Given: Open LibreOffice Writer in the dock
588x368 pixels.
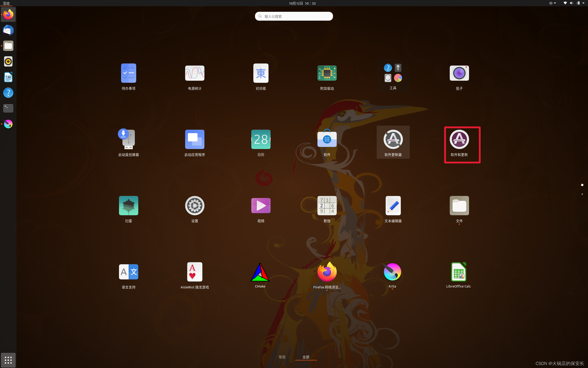Looking at the screenshot, I should tap(8, 77).
